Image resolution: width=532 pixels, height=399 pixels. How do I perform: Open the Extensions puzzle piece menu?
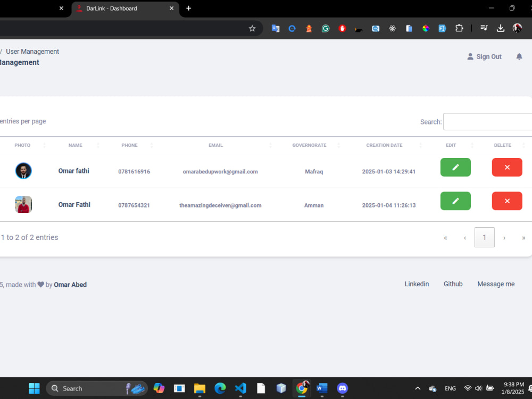point(459,28)
